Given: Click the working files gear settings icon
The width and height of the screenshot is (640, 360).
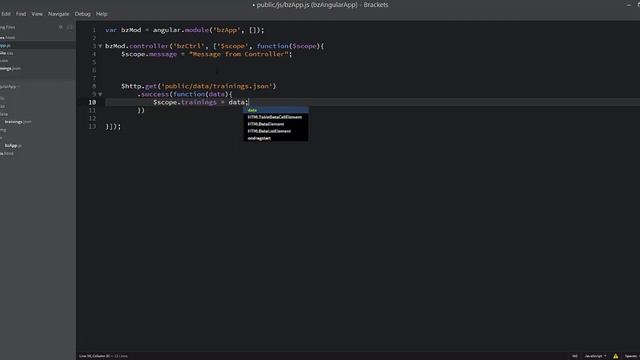Looking at the screenshot, I should coord(61,27).
